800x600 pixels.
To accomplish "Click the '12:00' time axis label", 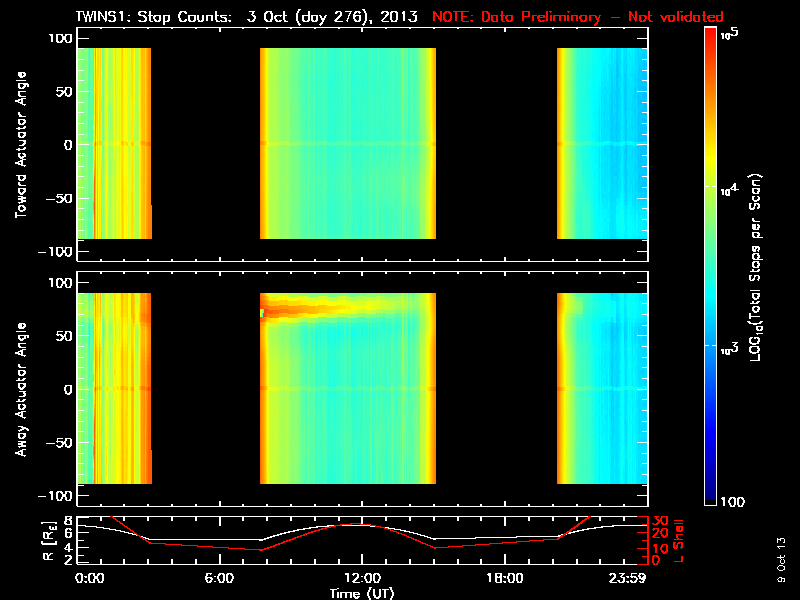I will 362,578.
